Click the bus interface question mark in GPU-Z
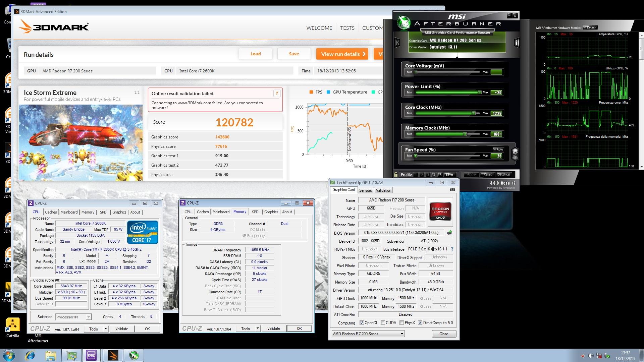Viewport: 644px width, 362px height. click(452, 249)
